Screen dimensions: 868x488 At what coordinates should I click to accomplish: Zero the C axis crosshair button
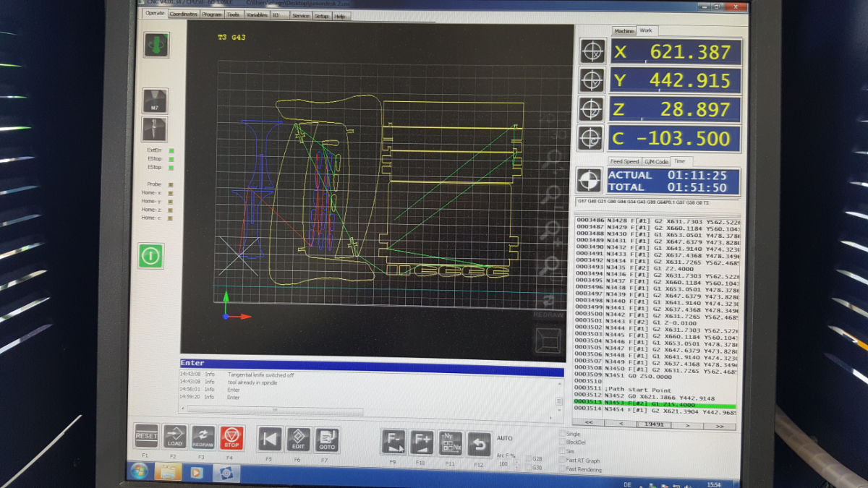coord(592,138)
